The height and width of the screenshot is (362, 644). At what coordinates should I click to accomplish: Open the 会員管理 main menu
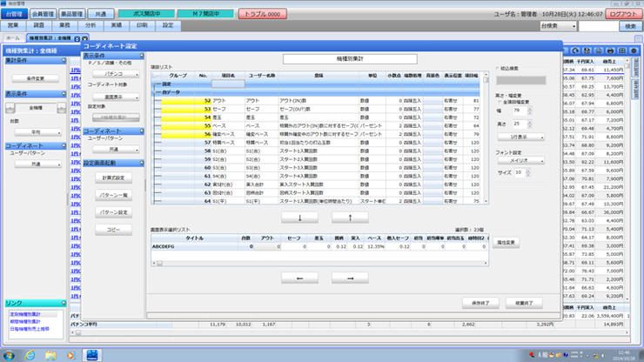click(43, 14)
